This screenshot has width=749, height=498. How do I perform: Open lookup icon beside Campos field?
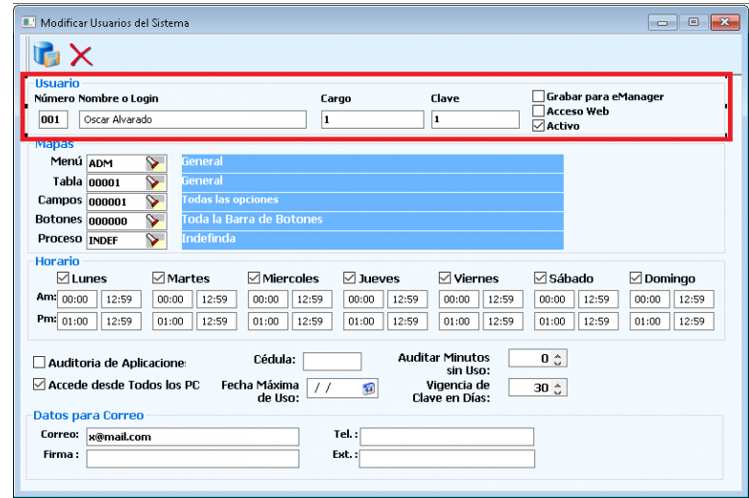pos(153,201)
